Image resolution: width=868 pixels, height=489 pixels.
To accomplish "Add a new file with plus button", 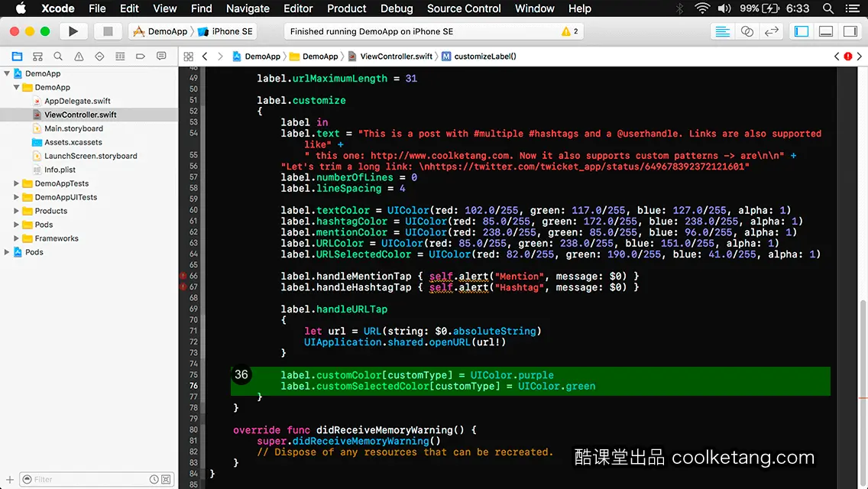I will click(9, 480).
